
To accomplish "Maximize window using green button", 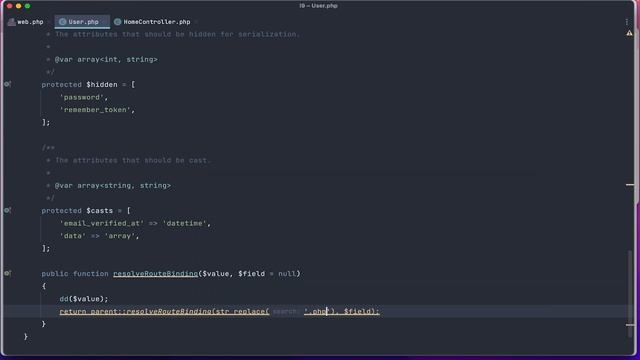I will (x=27, y=6).
